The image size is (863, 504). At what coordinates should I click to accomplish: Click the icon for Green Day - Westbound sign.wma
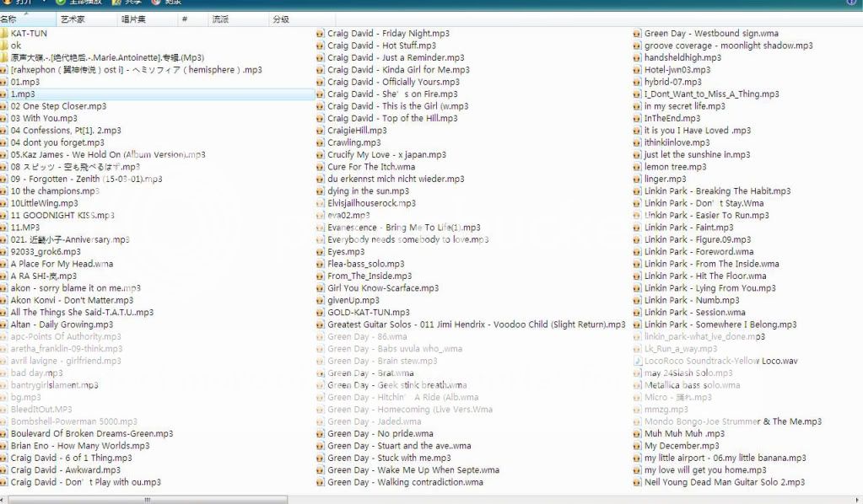638,34
